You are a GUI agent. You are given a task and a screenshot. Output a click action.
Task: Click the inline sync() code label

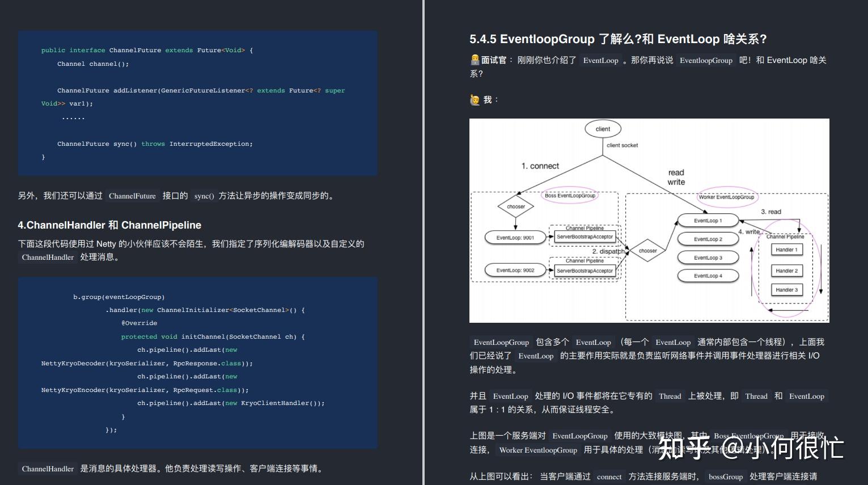click(x=204, y=196)
